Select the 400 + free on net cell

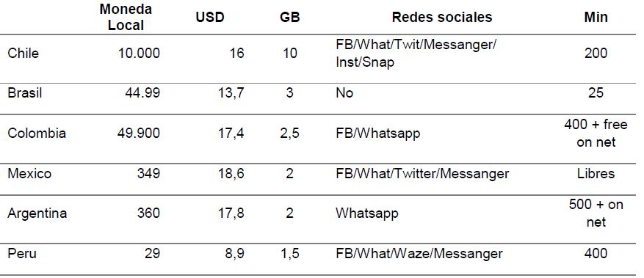coord(596,133)
